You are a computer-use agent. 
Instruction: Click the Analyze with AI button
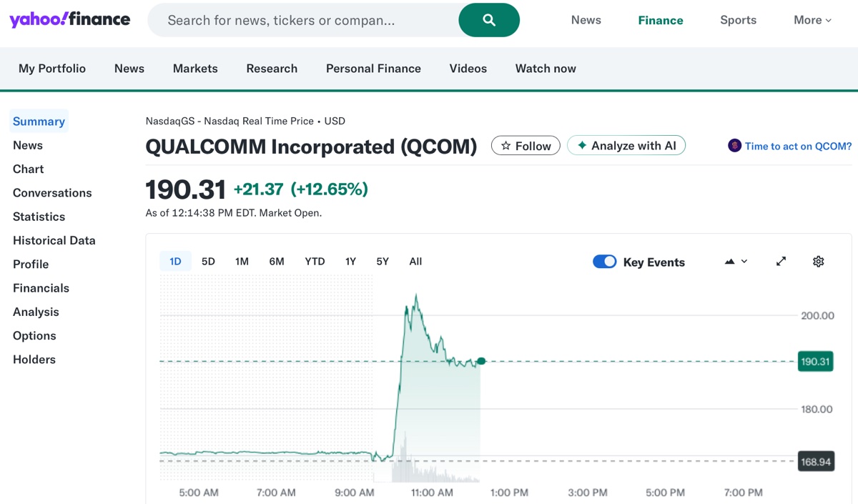point(626,145)
